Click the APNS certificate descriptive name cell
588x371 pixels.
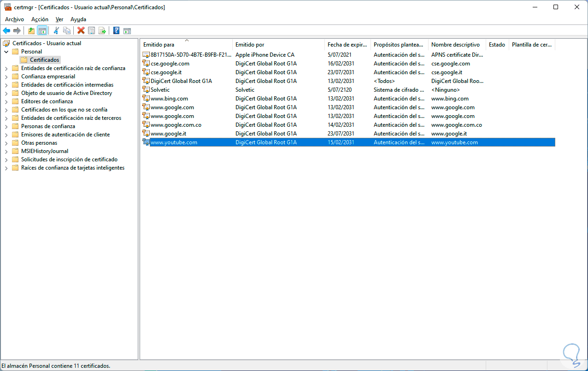pos(457,55)
